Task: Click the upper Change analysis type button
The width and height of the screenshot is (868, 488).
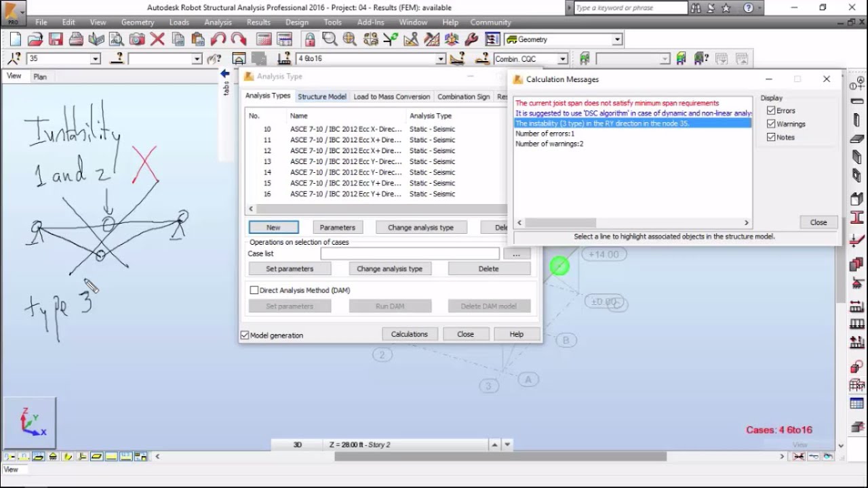Action: 420,228
